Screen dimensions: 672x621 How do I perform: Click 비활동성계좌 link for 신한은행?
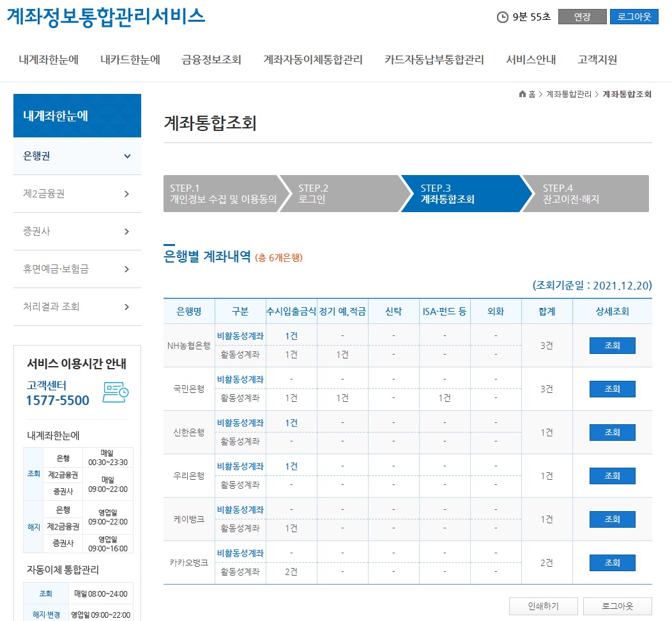click(x=240, y=422)
